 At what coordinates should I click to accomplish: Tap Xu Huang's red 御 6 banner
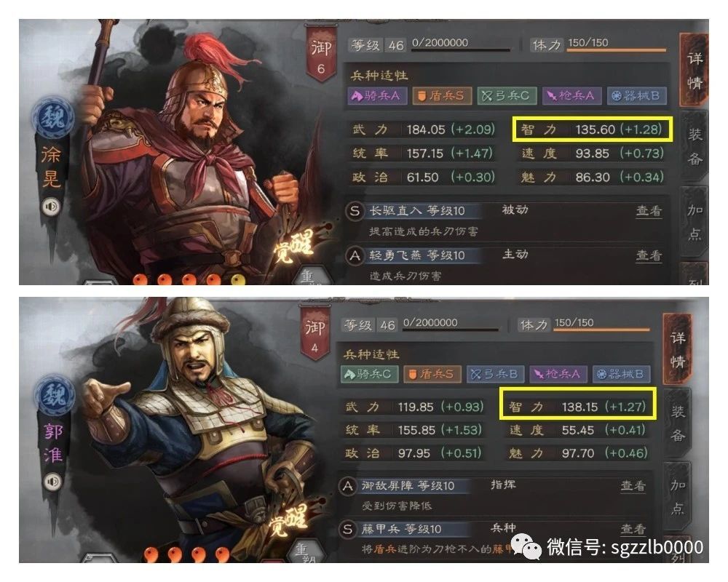321,54
